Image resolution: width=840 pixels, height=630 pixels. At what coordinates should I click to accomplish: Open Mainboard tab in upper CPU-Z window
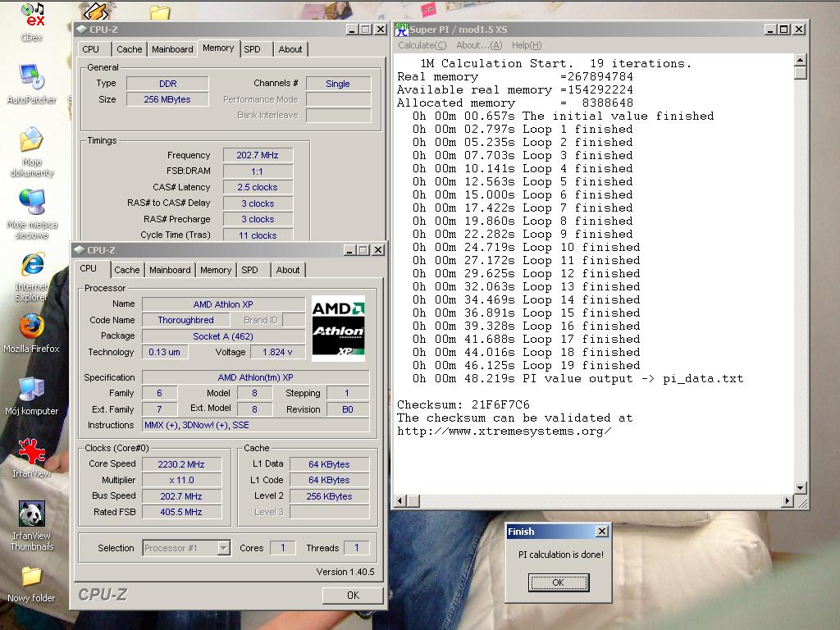(x=172, y=49)
